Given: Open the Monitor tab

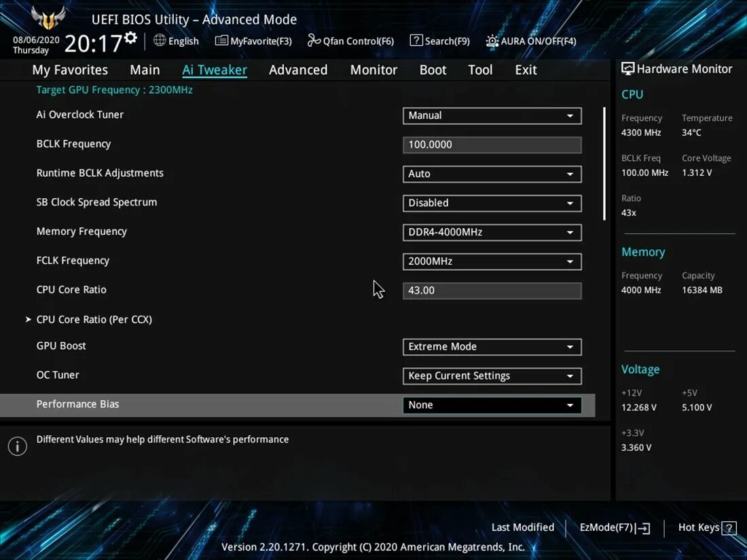Looking at the screenshot, I should click(x=373, y=70).
